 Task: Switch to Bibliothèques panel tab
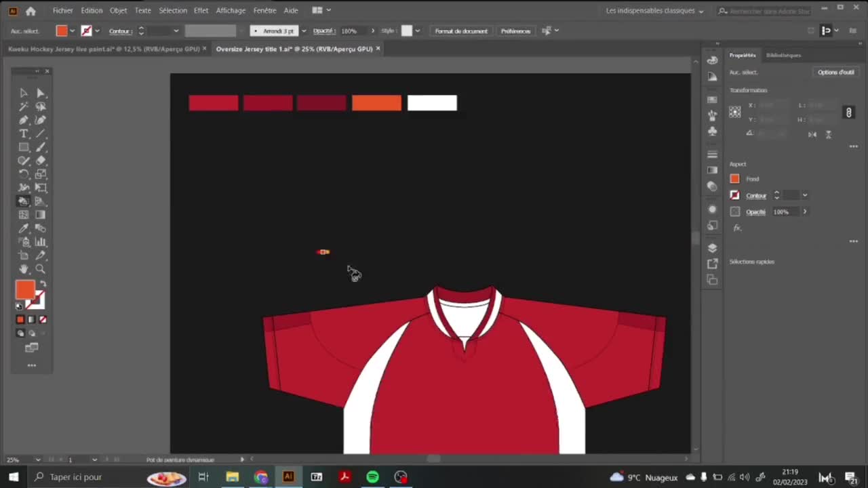783,55
